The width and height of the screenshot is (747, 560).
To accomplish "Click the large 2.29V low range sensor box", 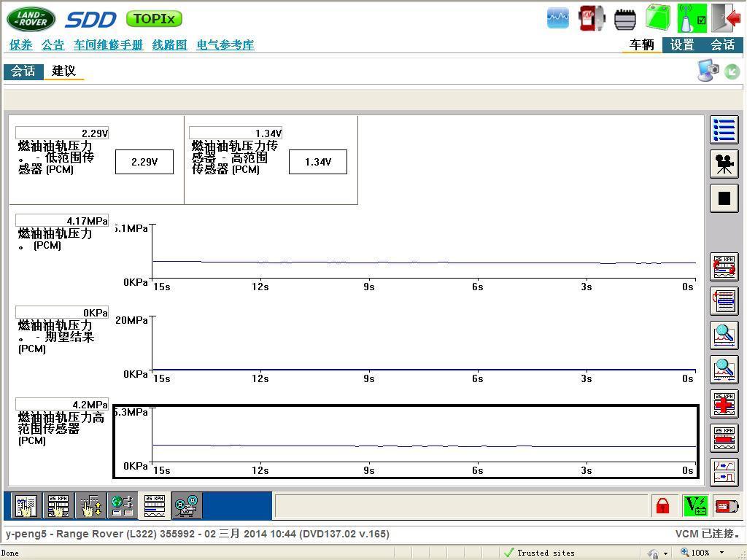I will point(144,162).
